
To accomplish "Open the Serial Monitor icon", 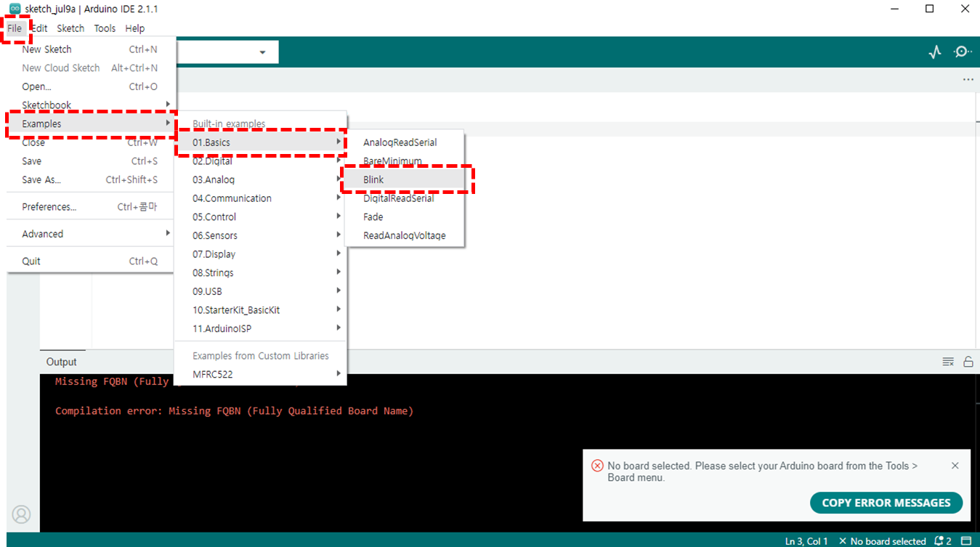I will [x=963, y=52].
